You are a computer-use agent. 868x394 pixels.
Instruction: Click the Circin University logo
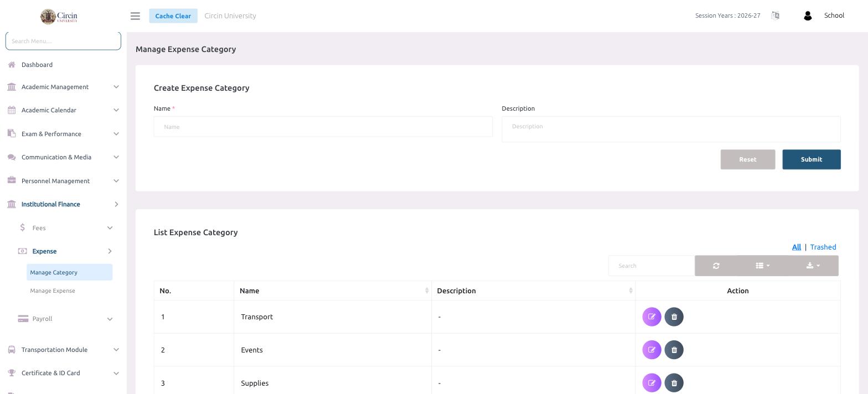tap(59, 16)
